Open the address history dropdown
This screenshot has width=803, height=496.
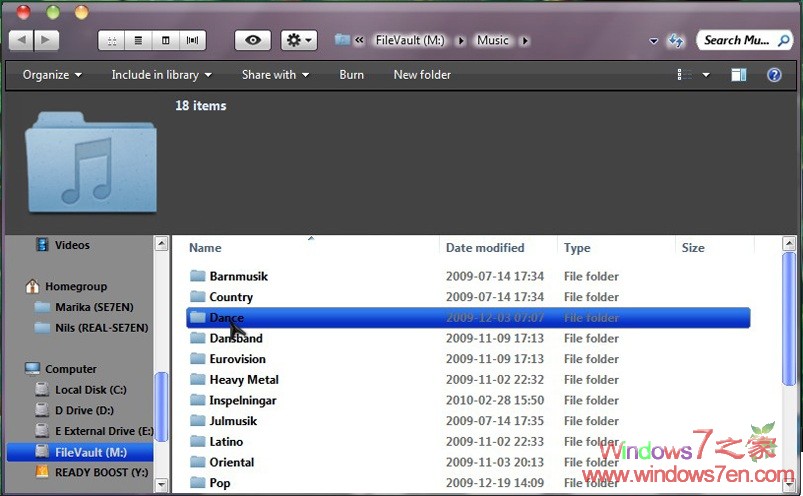coord(653,41)
